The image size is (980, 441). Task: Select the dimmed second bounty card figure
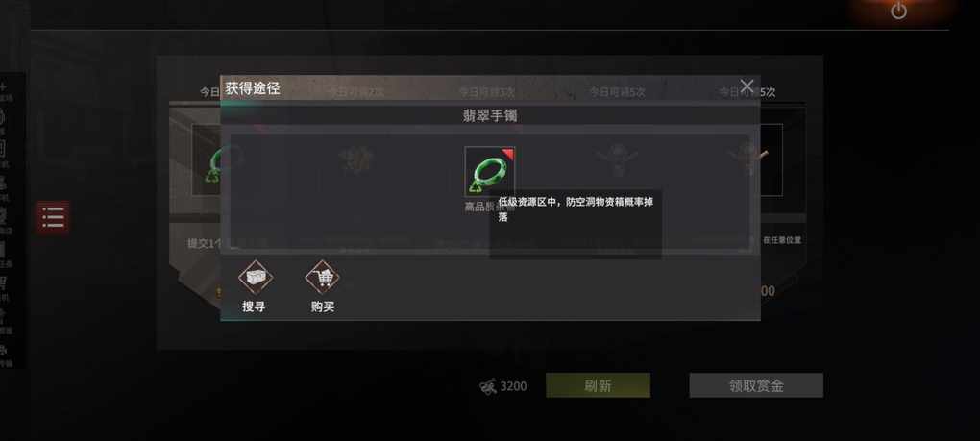tap(356, 160)
